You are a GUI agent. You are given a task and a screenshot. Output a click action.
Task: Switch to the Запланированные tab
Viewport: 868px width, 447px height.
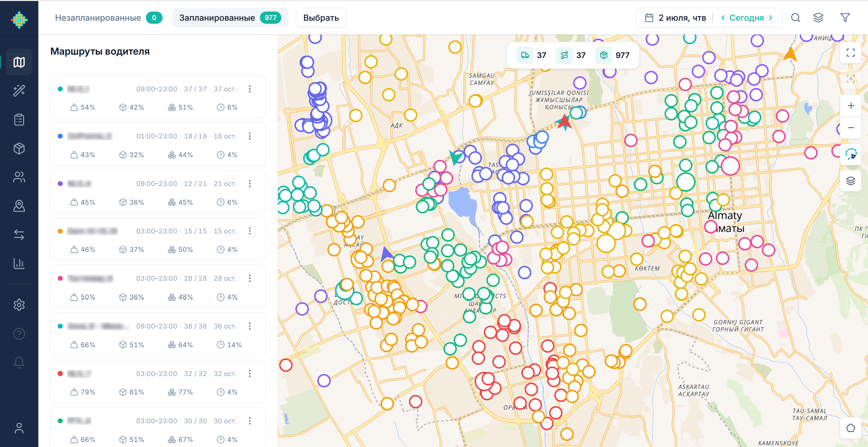pyautogui.click(x=230, y=18)
